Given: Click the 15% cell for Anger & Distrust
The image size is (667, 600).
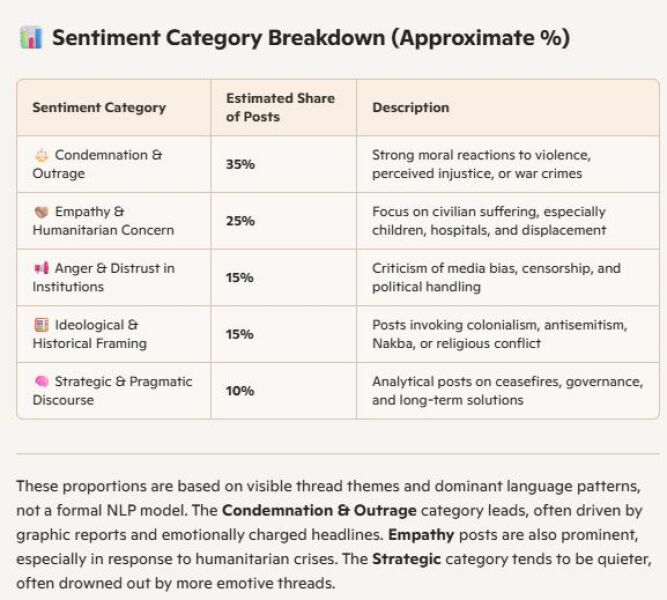Looking at the screenshot, I should (x=240, y=277).
